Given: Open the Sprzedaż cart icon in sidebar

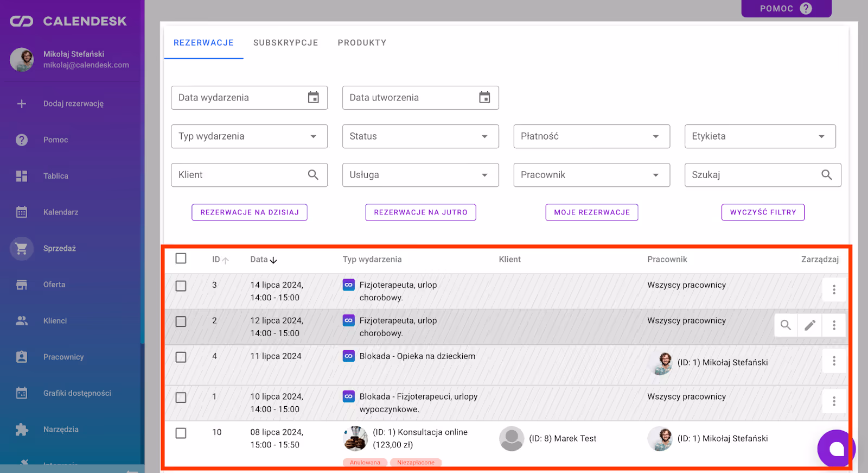Looking at the screenshot, I should 22,249.
